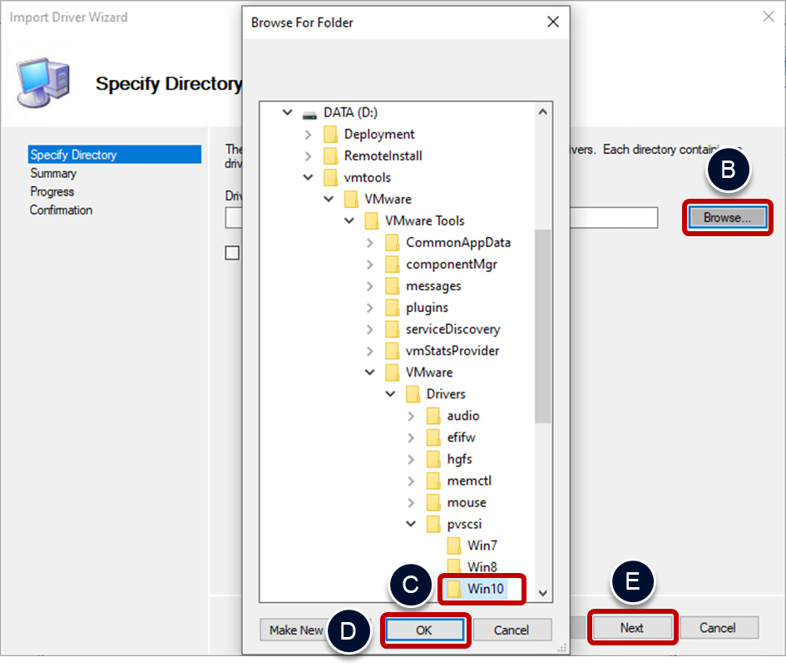The height and width of the screenshot is (672, 786).
Task: Select the Deployment folder icon
Action: click(x=330, y=135)
